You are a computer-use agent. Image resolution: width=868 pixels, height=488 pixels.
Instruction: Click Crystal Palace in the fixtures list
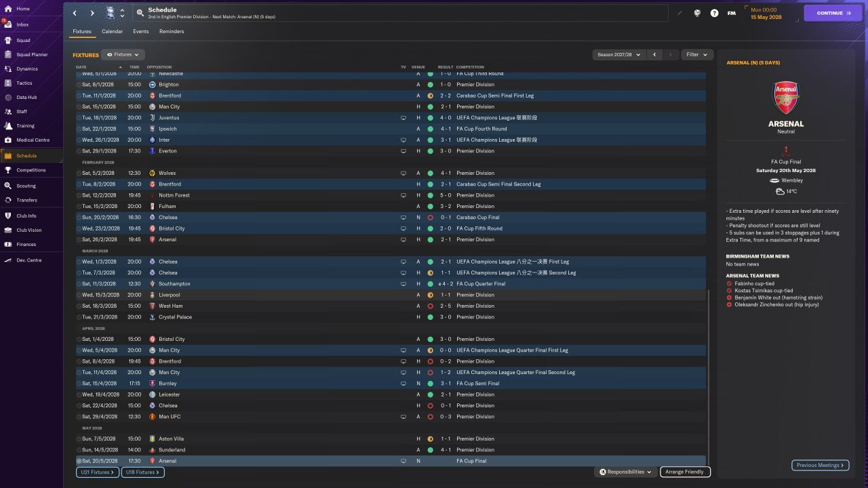click(x=175, y=317)
